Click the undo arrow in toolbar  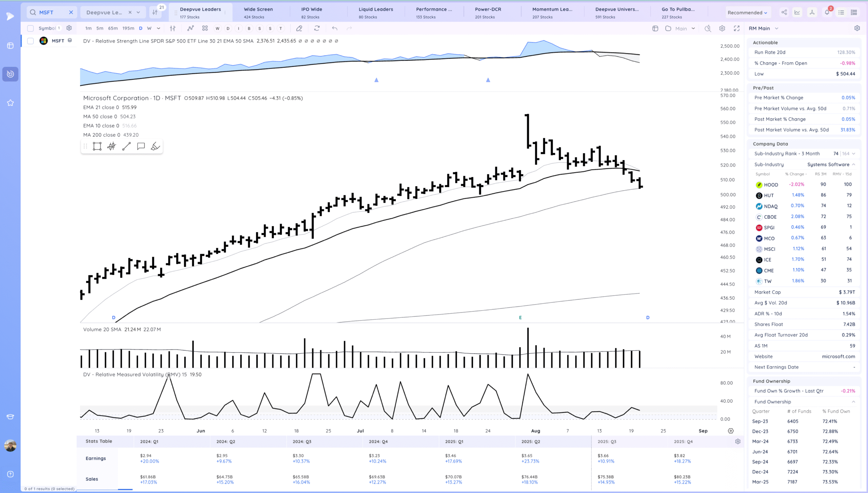click(x=335, y=28)
